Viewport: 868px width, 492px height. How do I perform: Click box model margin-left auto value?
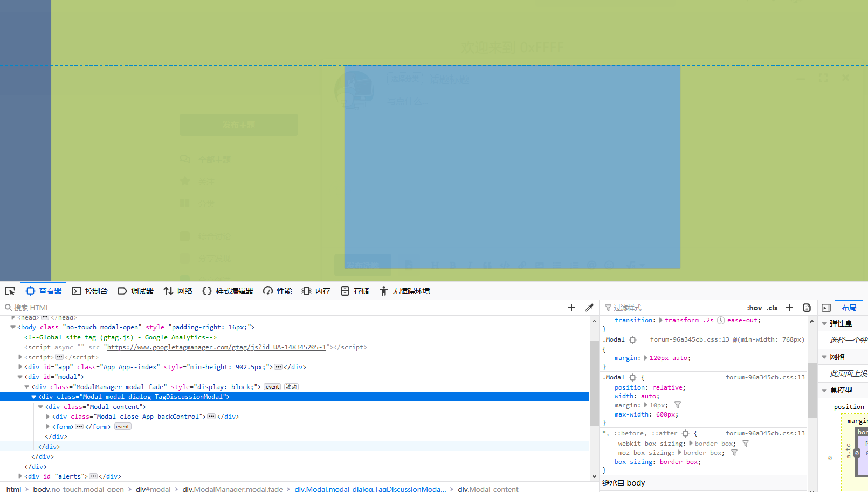point(848,451)
